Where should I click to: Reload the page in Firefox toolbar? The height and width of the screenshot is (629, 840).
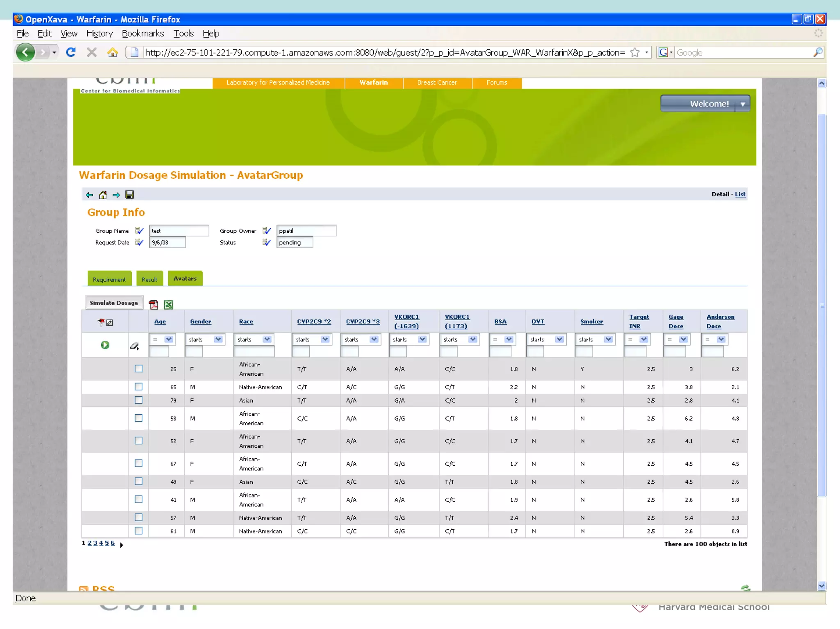point(71,52)
